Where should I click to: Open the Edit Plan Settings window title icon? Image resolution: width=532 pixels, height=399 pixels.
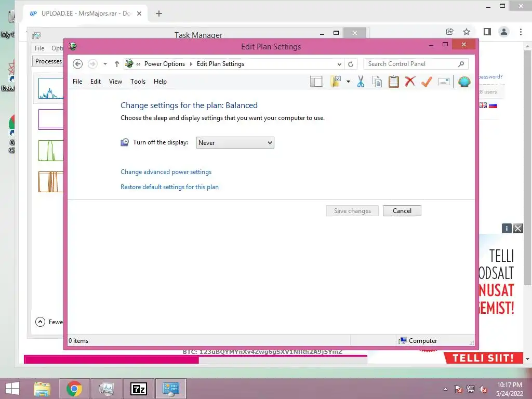point(72,46)
